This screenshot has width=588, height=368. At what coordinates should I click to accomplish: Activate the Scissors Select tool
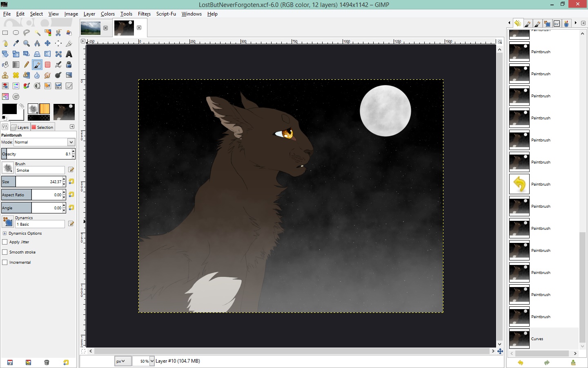pyautogui.click(x=58, y=33)
